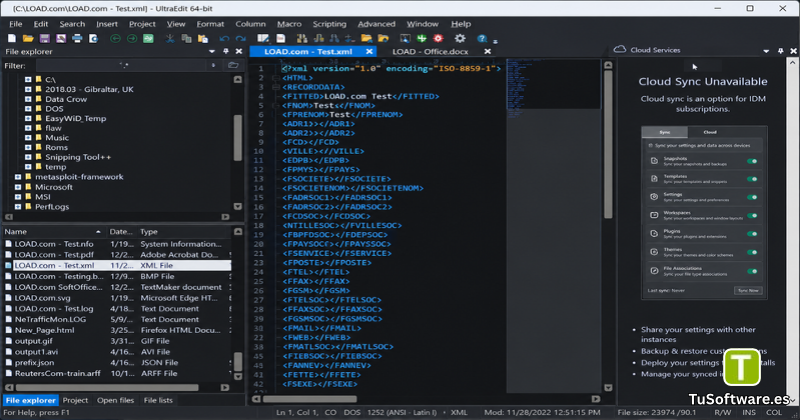Click the editor vertical scrollbar thumb

(608, 144)
